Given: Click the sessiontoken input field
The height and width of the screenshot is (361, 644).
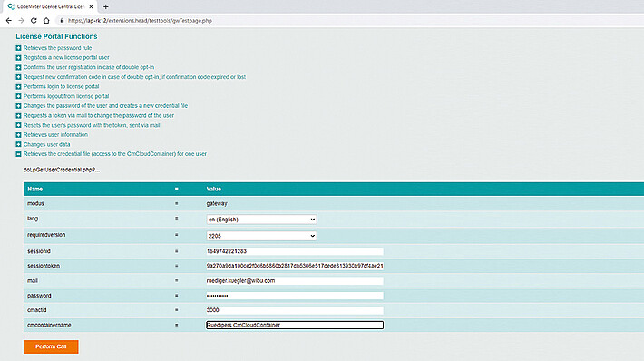Looking at the screenshot, I should (x=295, y=266).
